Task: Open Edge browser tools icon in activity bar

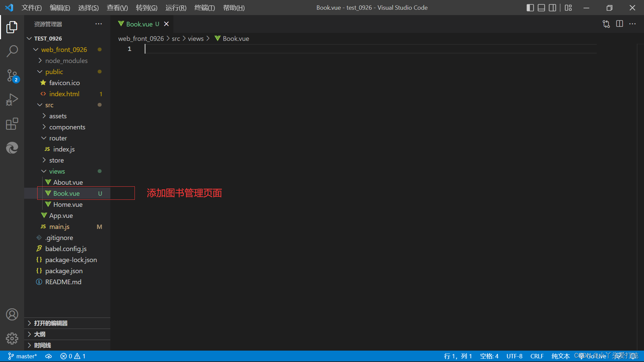Action: click(x=12, y=148)
